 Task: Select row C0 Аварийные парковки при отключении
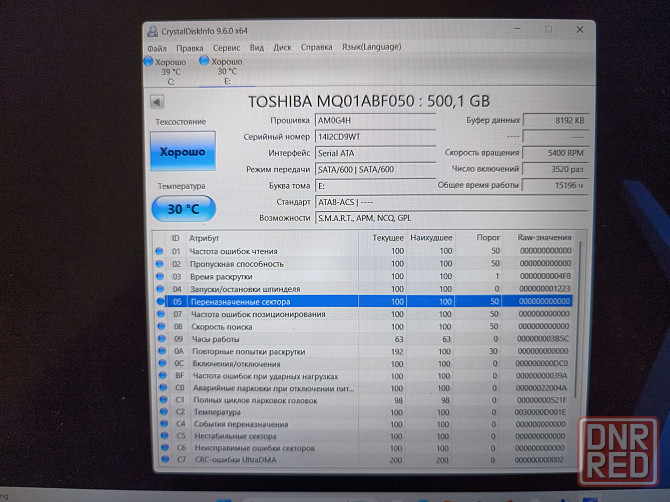click(364, 388)
